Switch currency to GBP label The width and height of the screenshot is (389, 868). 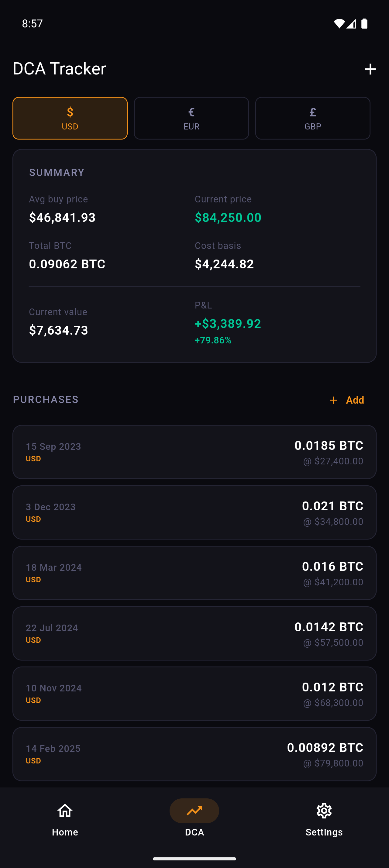click(312, 127)
